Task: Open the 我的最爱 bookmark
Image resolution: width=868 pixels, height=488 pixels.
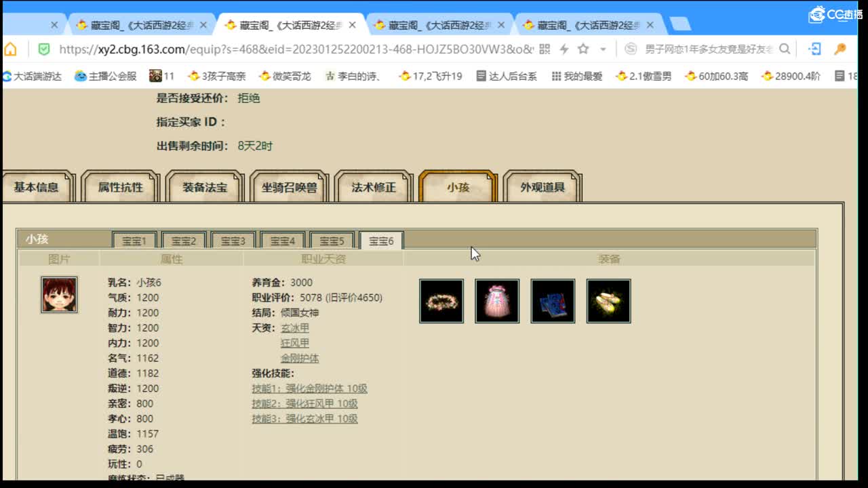Action: click(x=577, y=76)
